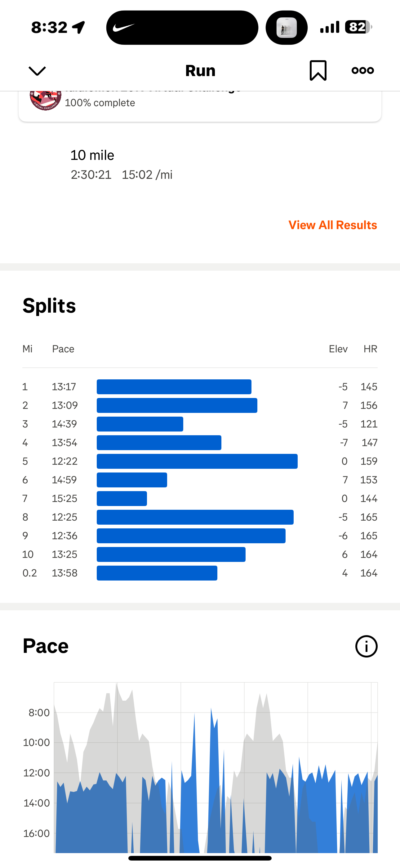Tap the cellular signal strength icon
The width and height of the screenshot is (400, 868).
click(x=329, y=27)
